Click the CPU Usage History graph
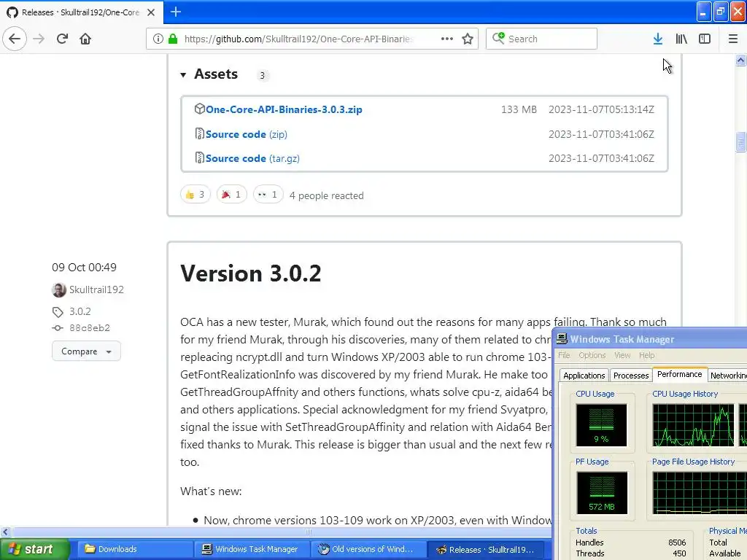This screenshot has width=747, height=560. click(693, 425)
